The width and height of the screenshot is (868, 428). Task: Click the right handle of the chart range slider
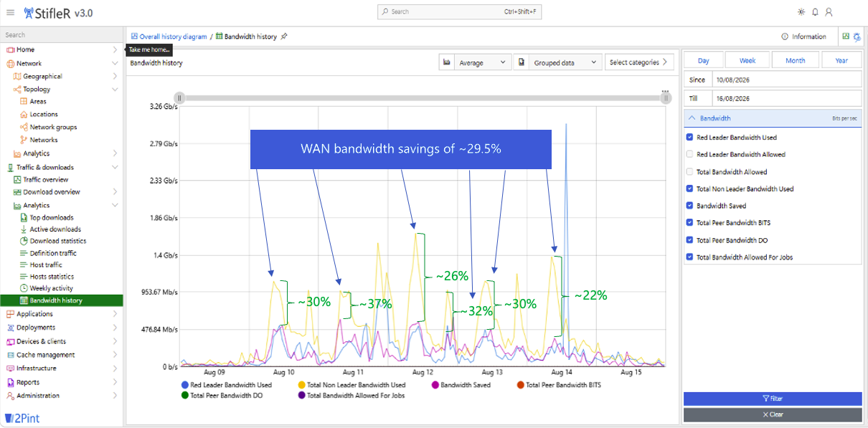(666, 99)
